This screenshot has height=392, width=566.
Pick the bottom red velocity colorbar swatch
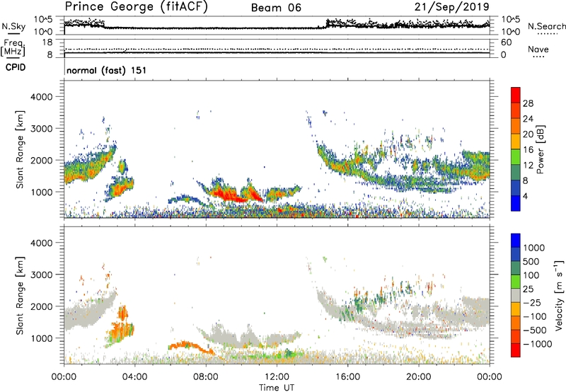point(516,350)
